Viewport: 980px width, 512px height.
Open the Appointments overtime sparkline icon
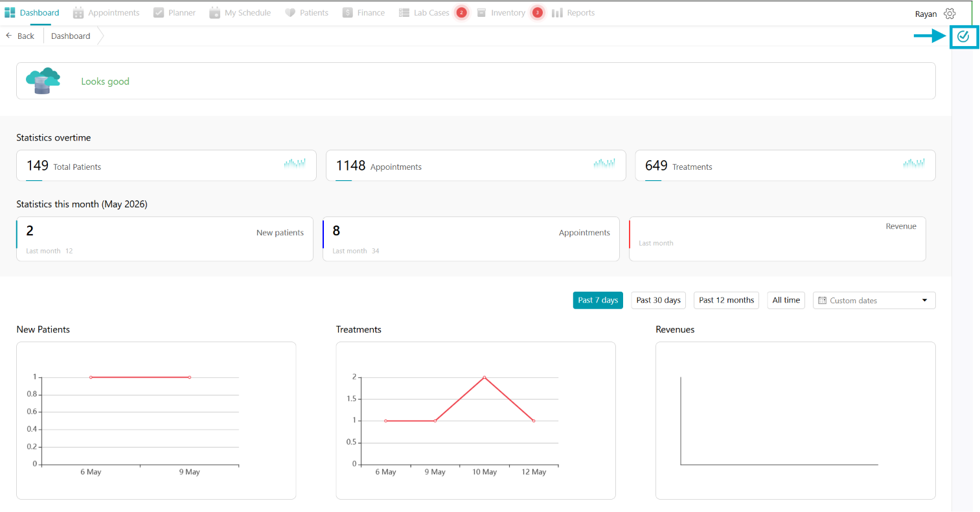[604, 163]
